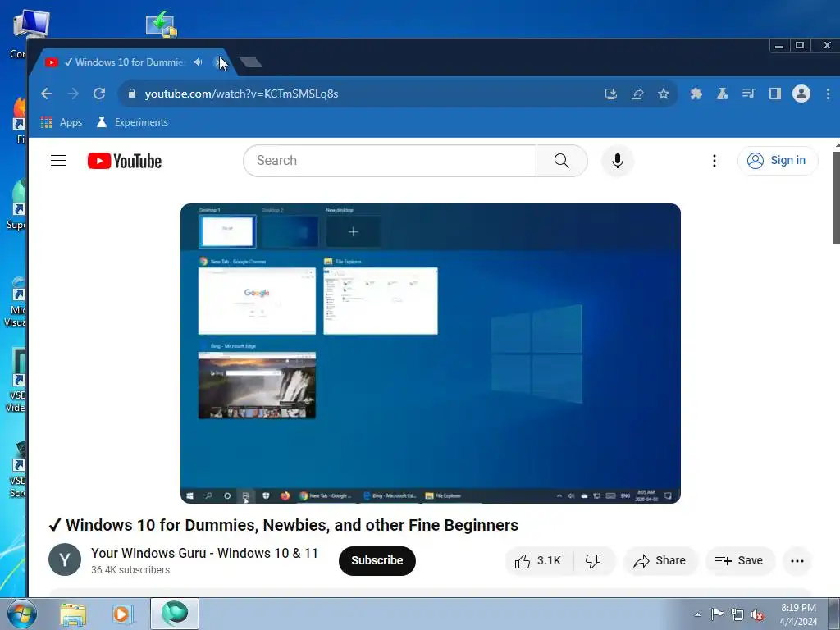Image resolution: width=840 pixels, height=630 pixels.
Task: Open the Windows Start button
Action: click(x=21, y=614)
